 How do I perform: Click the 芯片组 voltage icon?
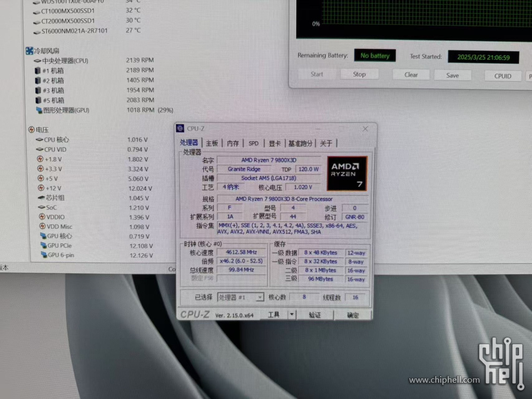click(41, 197)
